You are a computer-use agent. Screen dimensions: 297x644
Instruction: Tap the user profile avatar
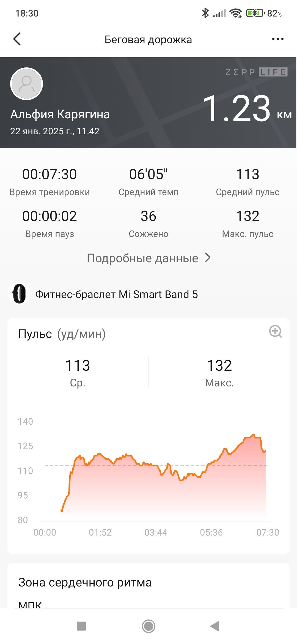[26, 84]
